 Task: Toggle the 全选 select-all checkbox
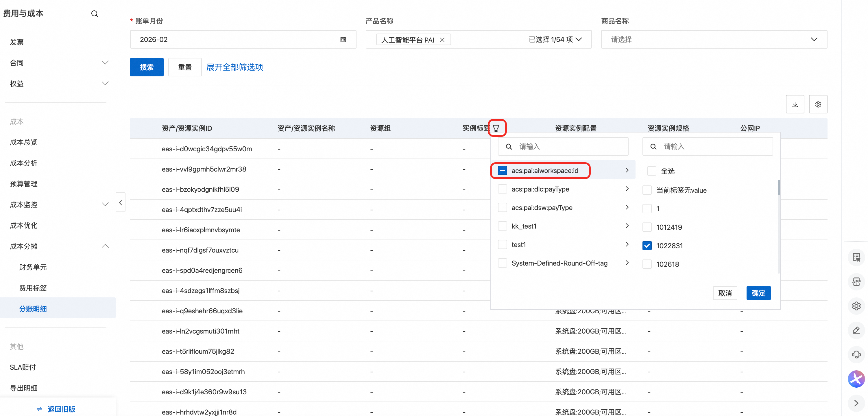pos(651,171)
